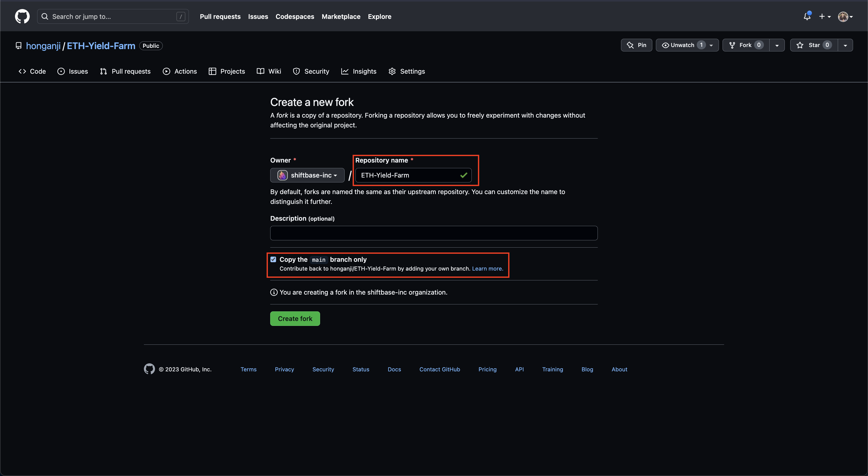Click the Create a new fork heading
The height and width of the screenshot is (476, 868).
[x=312, y=102]
